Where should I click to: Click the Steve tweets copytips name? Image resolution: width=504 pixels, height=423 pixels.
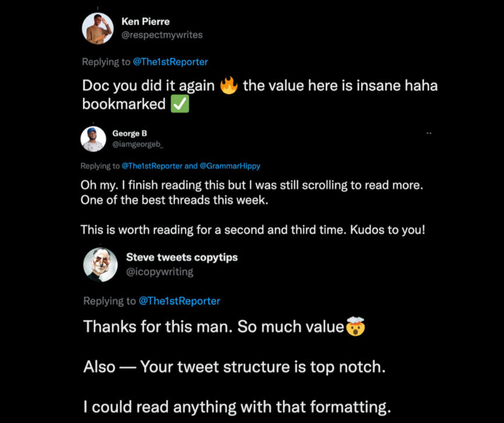click(182, 257)
